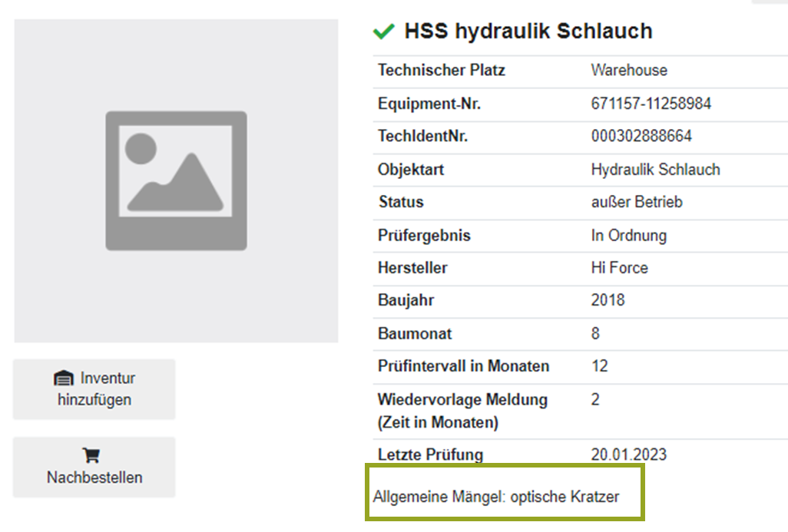Select the "HSS hydraulik Schlauch" heading
This screenshot has width=788, height=532.
[x=528, y=31]
